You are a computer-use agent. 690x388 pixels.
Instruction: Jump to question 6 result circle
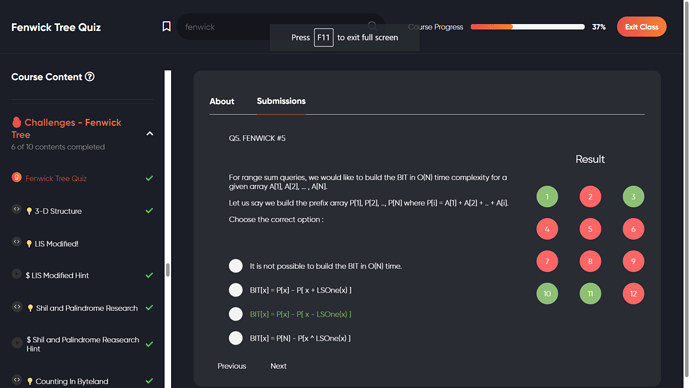633,229
